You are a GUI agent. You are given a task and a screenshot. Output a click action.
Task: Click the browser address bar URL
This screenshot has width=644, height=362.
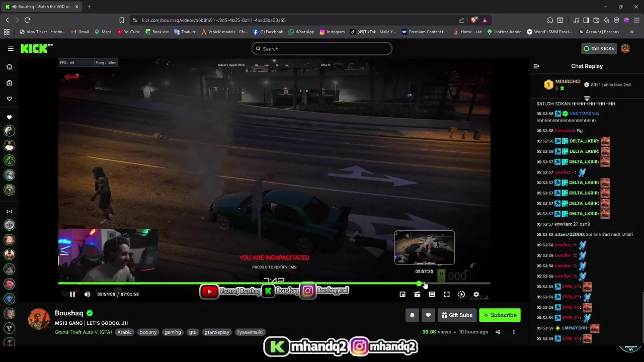[214, 20]
